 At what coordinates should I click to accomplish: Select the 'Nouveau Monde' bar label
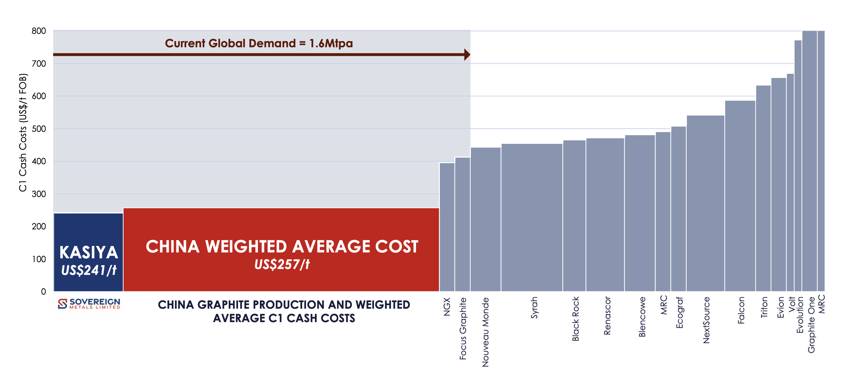tap(485, 332)
